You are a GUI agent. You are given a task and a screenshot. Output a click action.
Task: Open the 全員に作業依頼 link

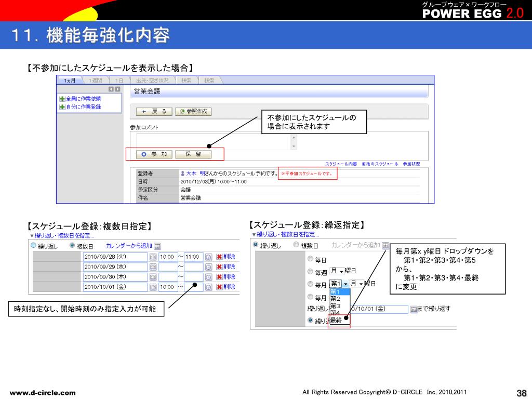(83, 99)
